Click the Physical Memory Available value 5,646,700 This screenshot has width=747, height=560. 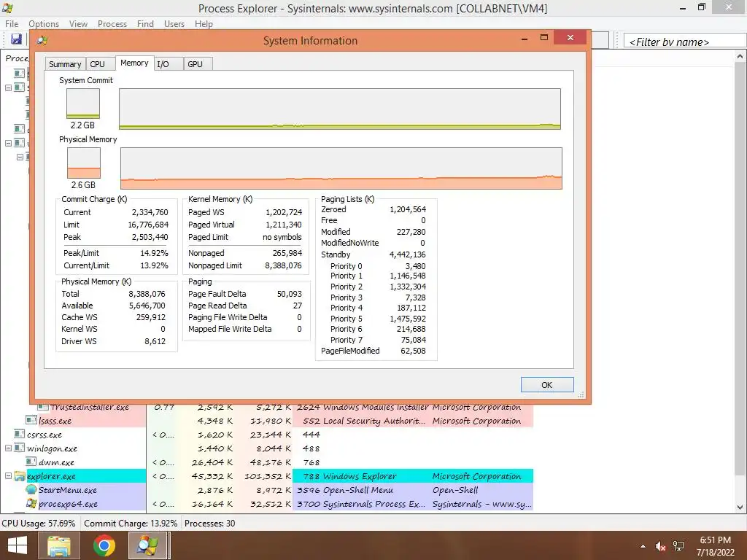pyautogui.click(x=147, y=306)
